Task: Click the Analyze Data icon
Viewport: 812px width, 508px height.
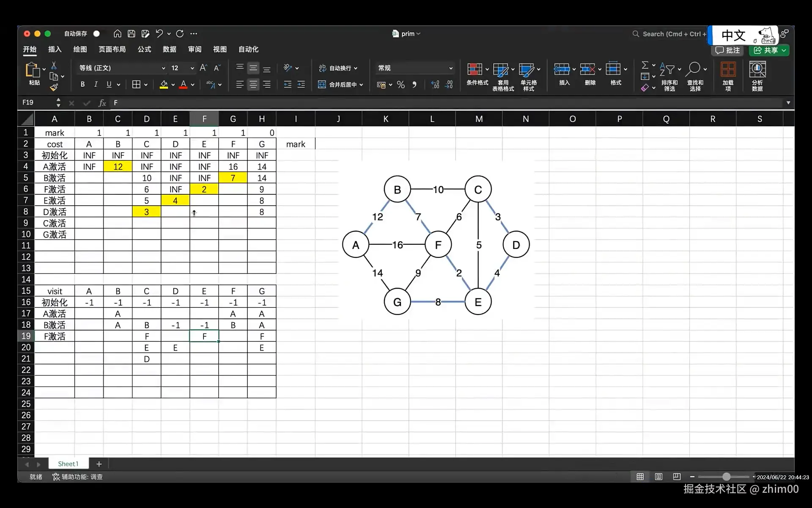Action: 757,69
